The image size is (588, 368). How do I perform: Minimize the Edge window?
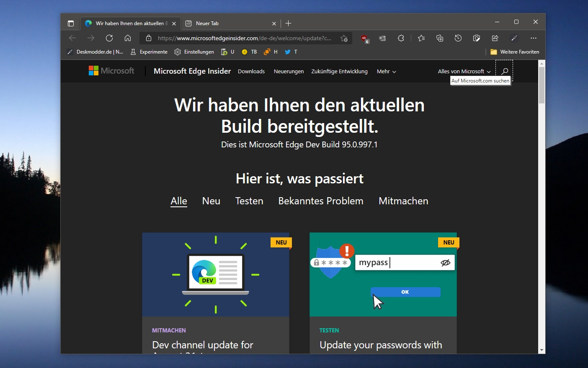pyautogui.click(x=497, y=22)
